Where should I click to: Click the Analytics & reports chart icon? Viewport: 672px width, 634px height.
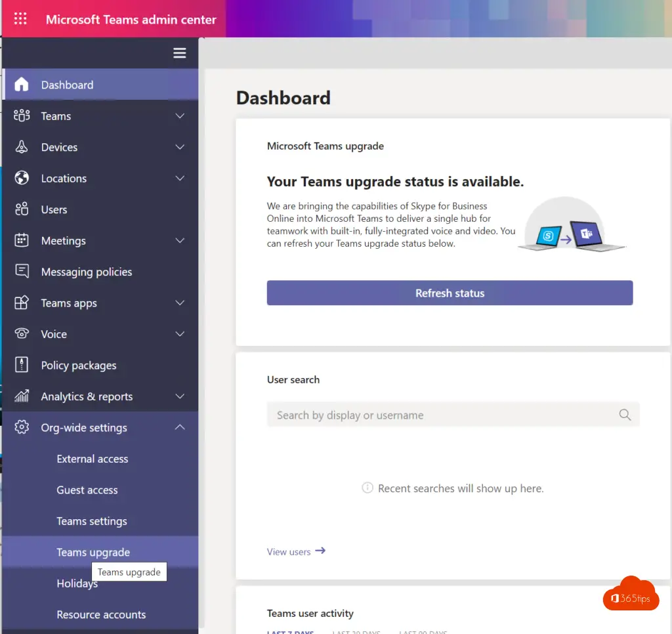[x=22, y=396]
